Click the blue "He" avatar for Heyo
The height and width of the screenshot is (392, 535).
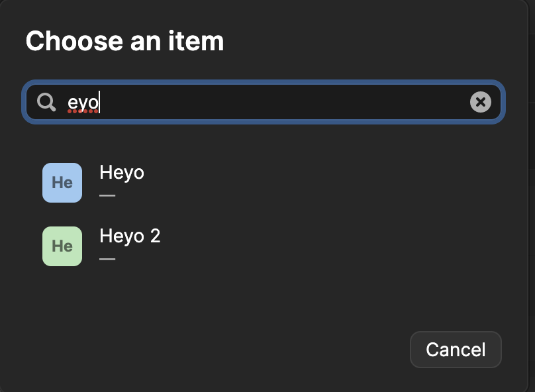point(62,183)
